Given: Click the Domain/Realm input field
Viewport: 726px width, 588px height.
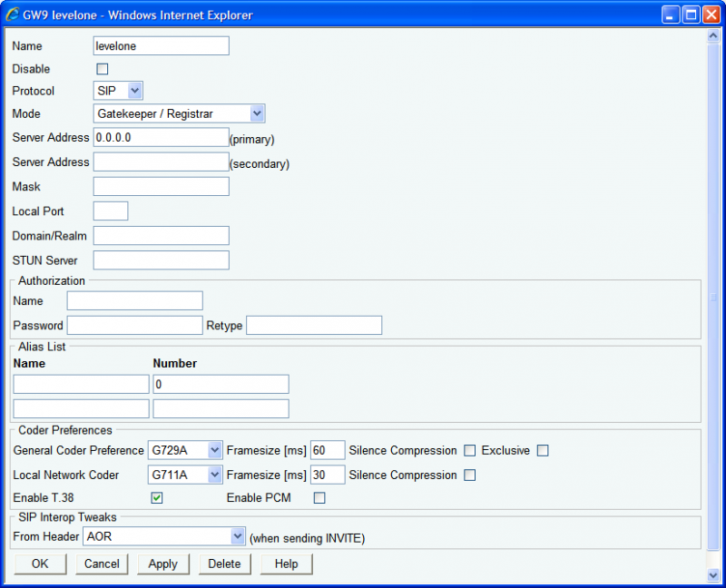Looking at the screenshot, I should tap(162, 236).
